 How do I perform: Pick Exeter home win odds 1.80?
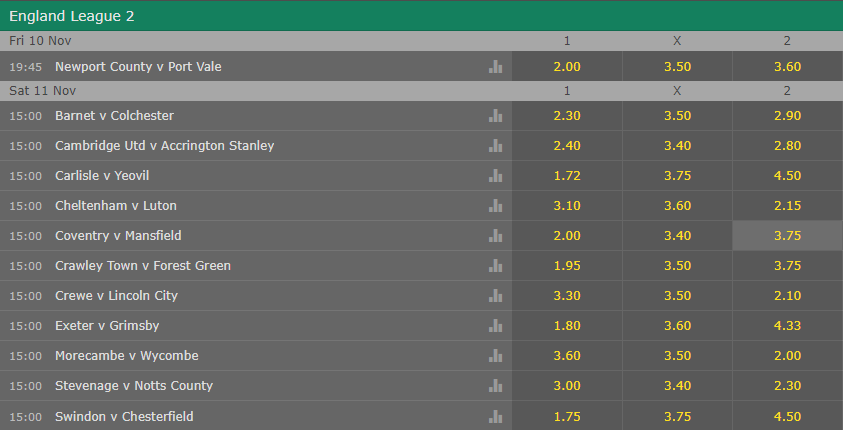(567, 326)
